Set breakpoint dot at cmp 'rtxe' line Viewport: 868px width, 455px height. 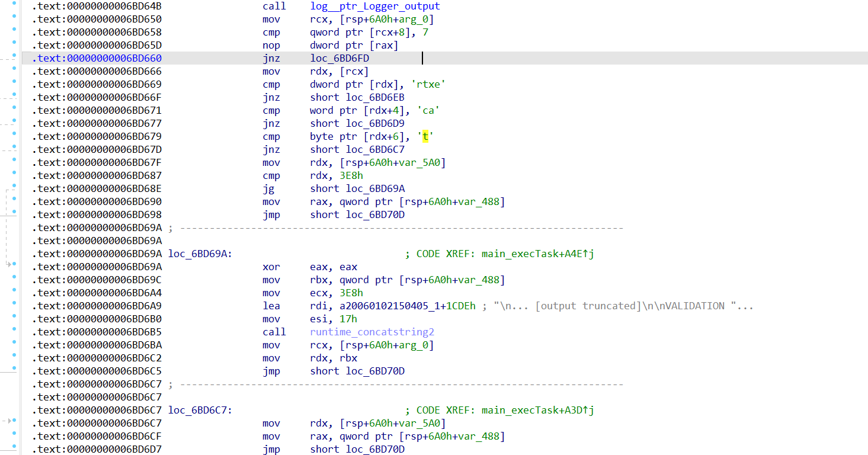pyautogui.click(x=14, y=84)
